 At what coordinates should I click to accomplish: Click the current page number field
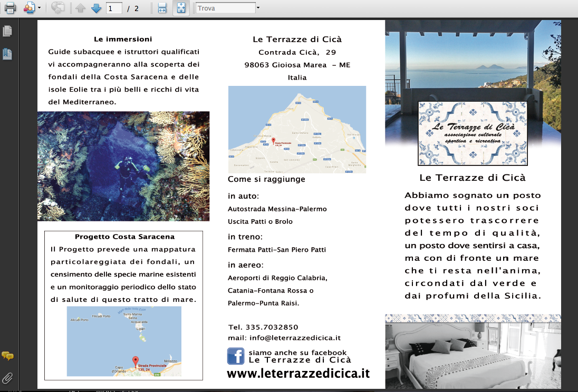coord(114,8)
